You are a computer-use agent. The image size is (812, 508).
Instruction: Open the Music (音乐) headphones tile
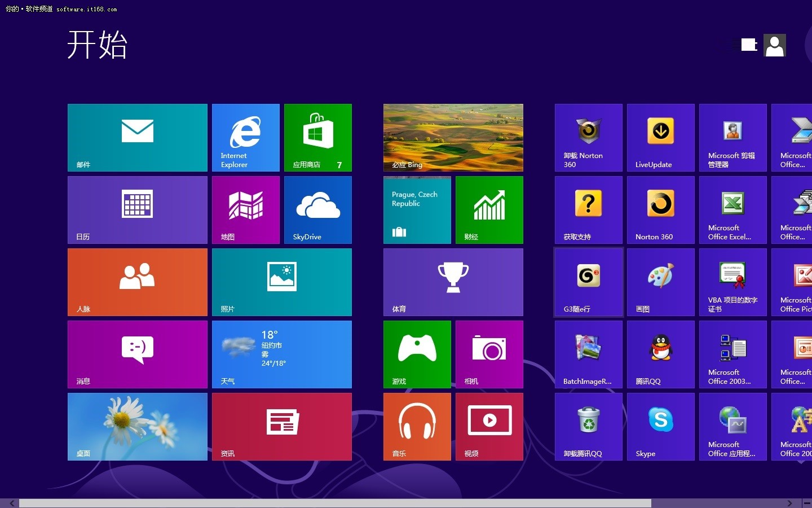[417, 427]
